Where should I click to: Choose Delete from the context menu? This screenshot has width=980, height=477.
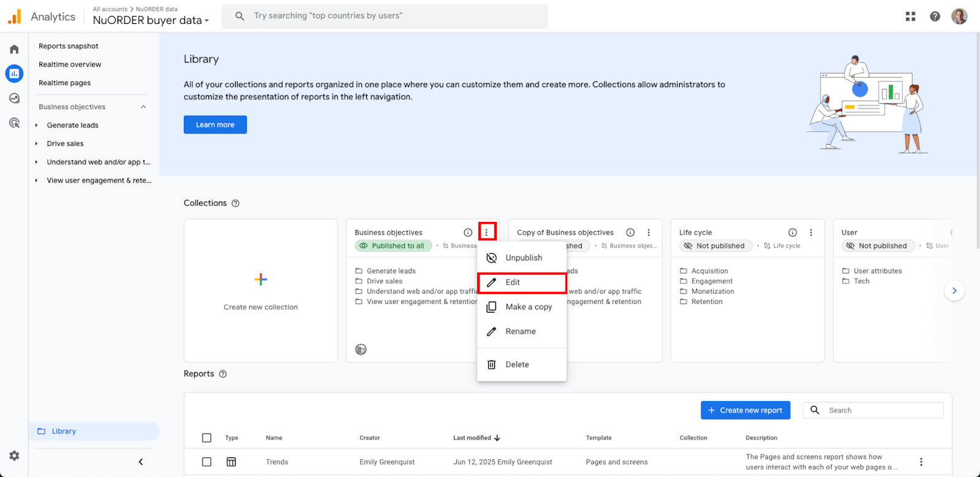pos(522,365)
